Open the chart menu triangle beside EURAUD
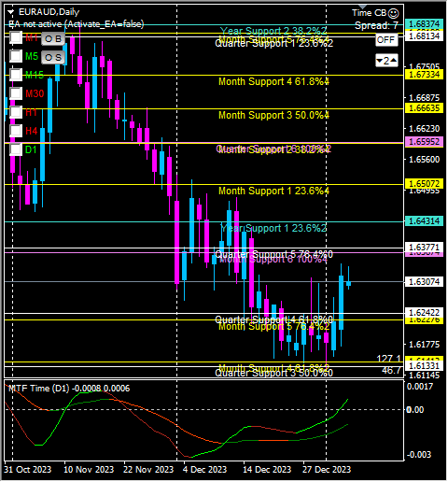 coord(11,12)
